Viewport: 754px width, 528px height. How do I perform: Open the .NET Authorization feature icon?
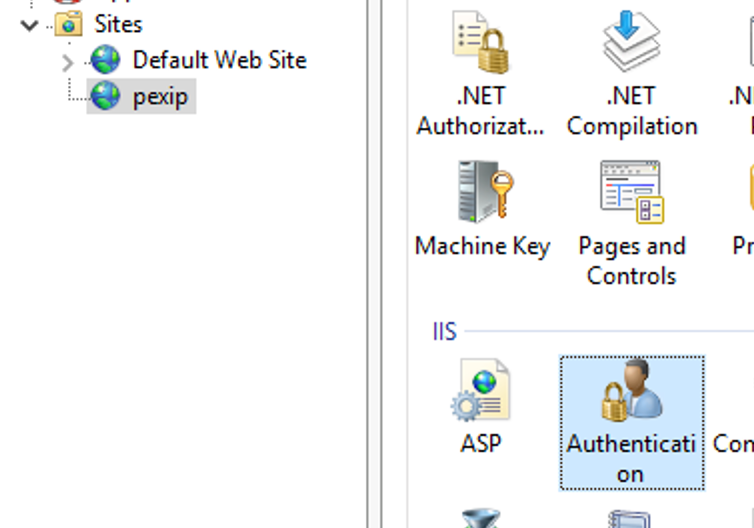tap(480, 42)
